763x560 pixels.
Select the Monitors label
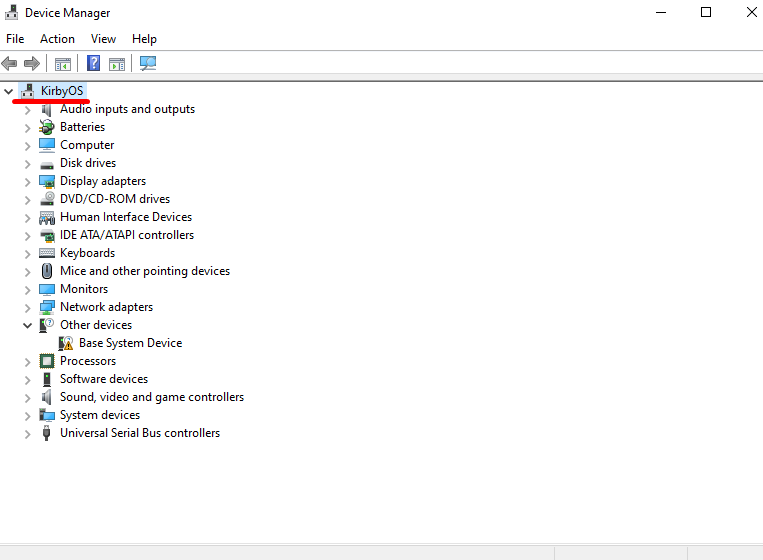coord(84,289)
